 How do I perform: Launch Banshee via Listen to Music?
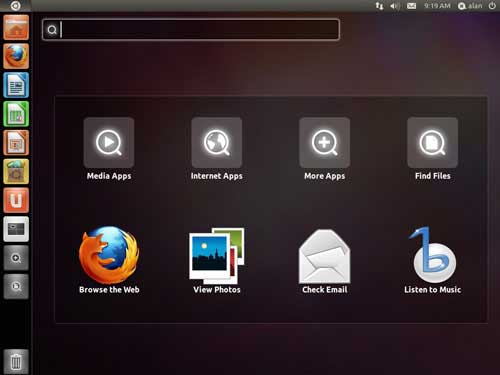point(432,255)
